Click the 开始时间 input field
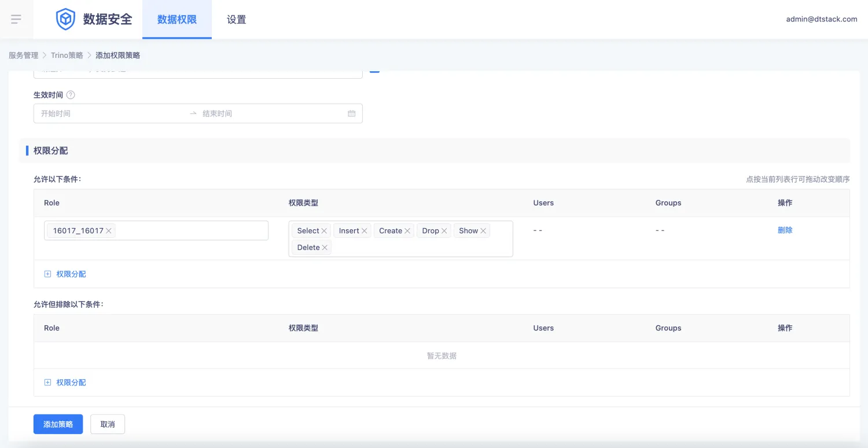868x448 pixels. pos(110,113)
